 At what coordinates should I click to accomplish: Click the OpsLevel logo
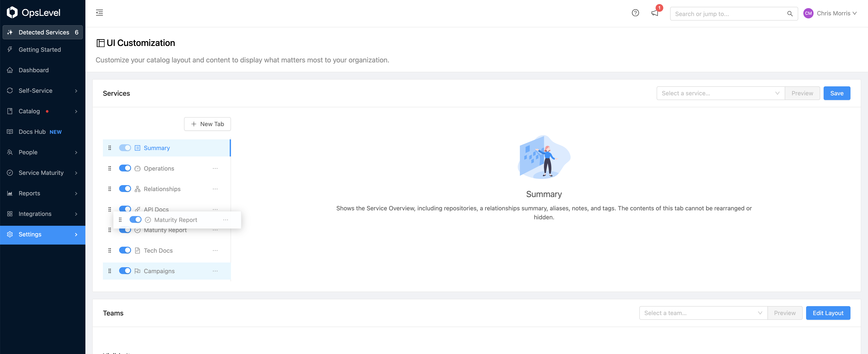tap(33, 12)
